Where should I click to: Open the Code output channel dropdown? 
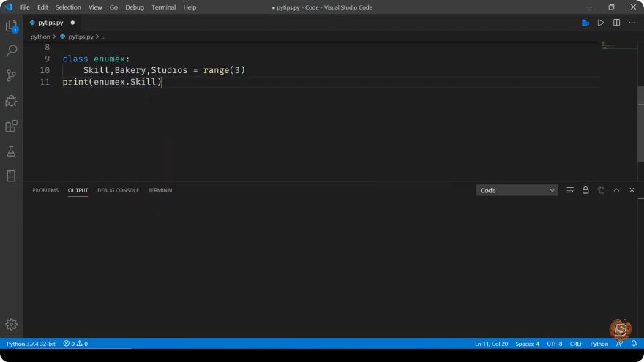click(x=517, y=190)
